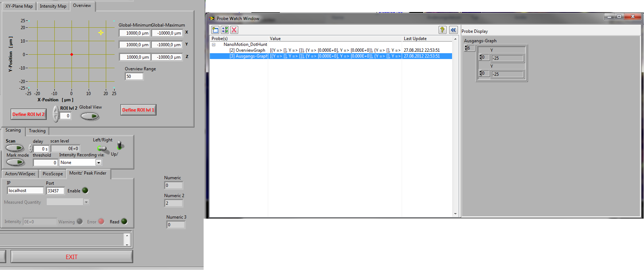Viewport: 644px width, 270px height.
Task: Open the Intensity Recording via dropdown
Action: [99, 163]
